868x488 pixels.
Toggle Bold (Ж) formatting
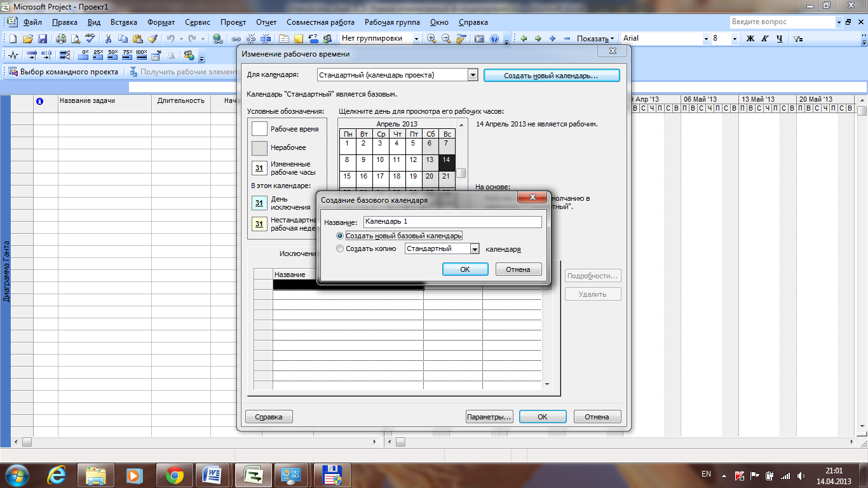coord(750,38)
